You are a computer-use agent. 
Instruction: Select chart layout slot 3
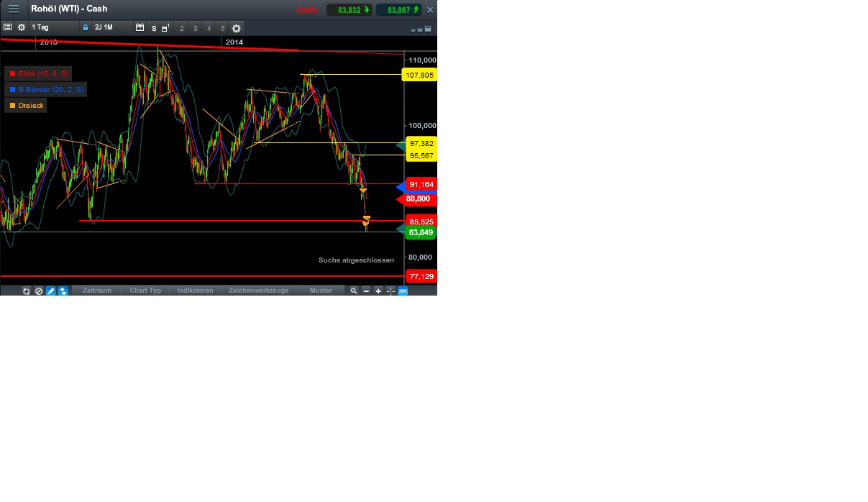pos(195,28)
